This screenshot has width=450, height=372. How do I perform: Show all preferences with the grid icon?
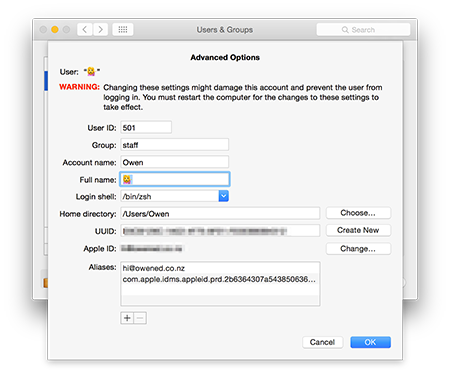click(x=123, y=30)
